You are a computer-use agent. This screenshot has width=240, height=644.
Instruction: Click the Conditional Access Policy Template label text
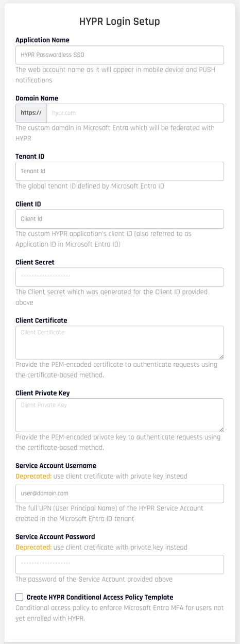pyautogui.click(x=100, y=597)
